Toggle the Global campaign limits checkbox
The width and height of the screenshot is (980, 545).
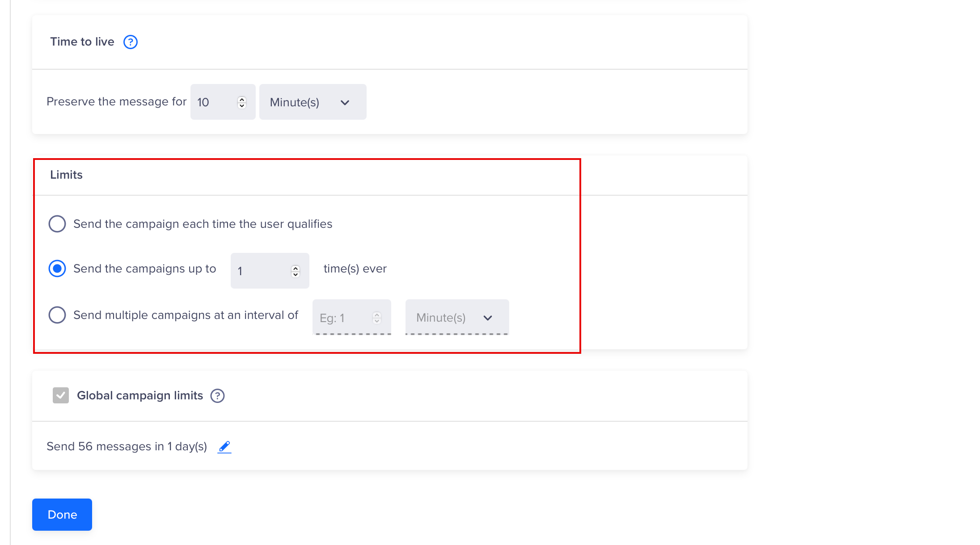click(61, 395)
